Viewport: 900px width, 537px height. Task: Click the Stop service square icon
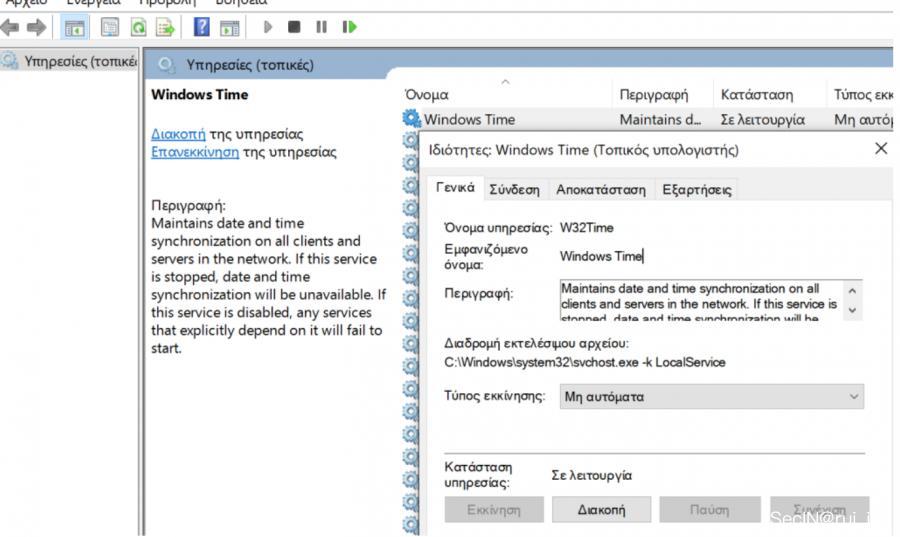pyautogui.click(x=294, y=27)
